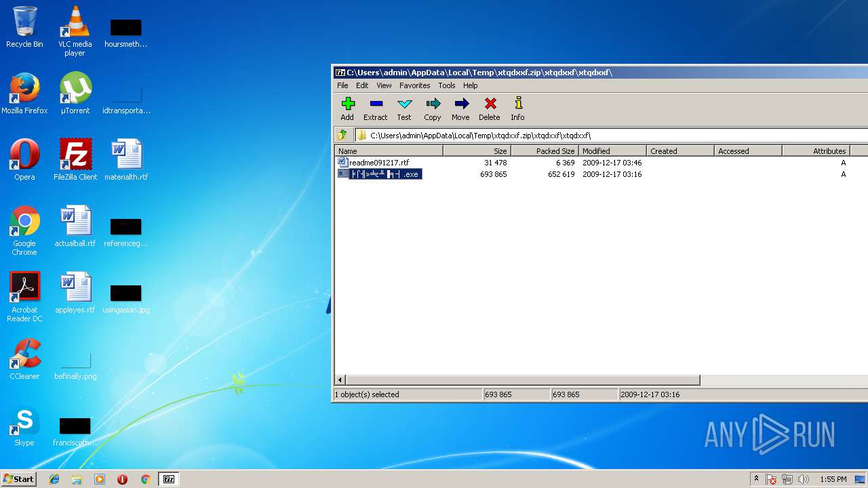The width and height of the screenshot is (868, 488).
Task: Click size value 31 478
Action: coord(496,163)
